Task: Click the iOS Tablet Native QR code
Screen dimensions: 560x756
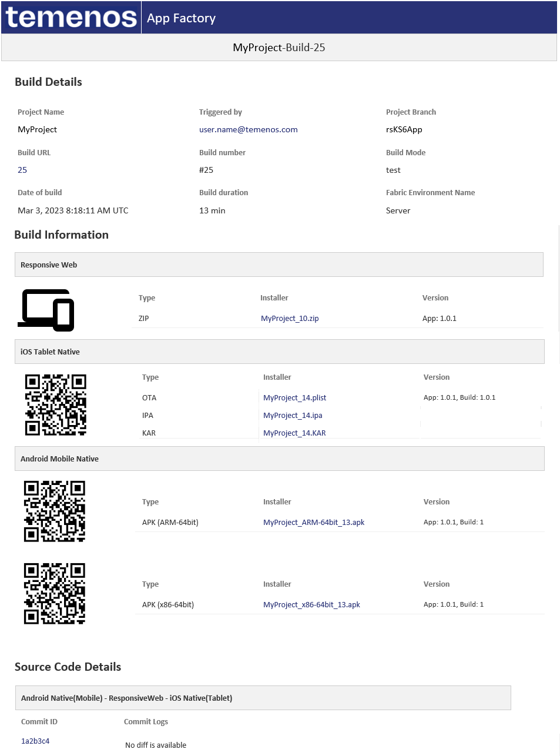Action: (x=56, y=405)
